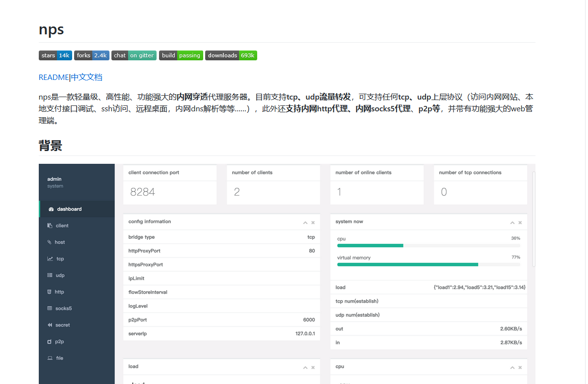Image resolution: width=588 pixels, height=384 pixels.
Task: Click the cpu usage progress bar
Action: (x=428, y=246)
